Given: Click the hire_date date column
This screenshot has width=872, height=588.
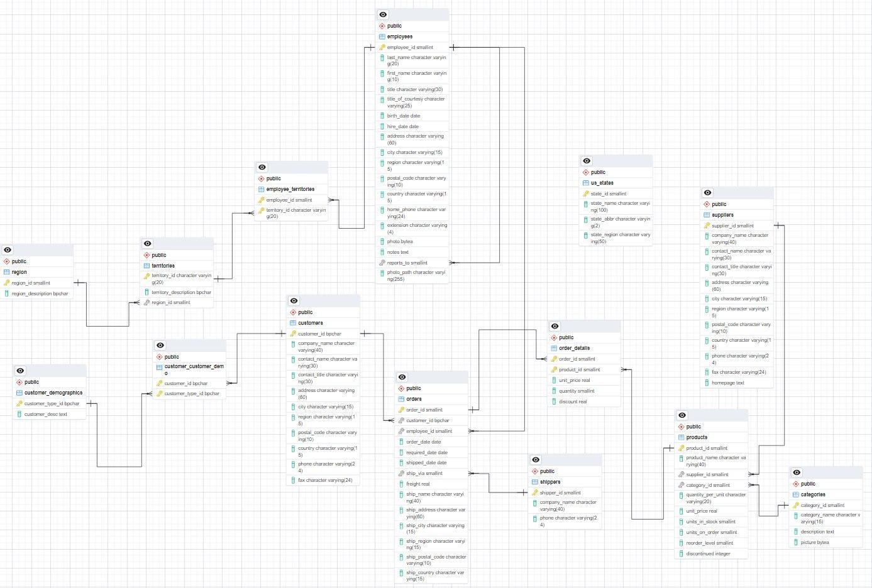Looking at the screenshot, I should pyautogui.click(x=412, y=126).
